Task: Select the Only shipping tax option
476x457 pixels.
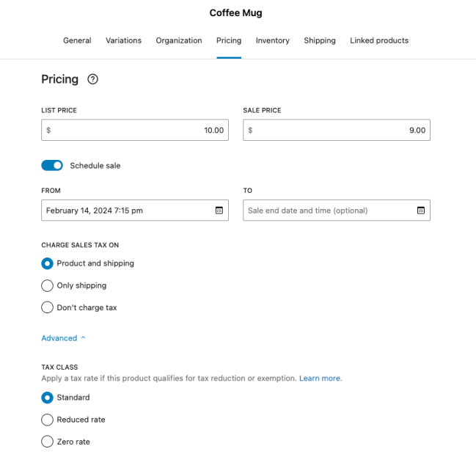Action: coord(48,285)
